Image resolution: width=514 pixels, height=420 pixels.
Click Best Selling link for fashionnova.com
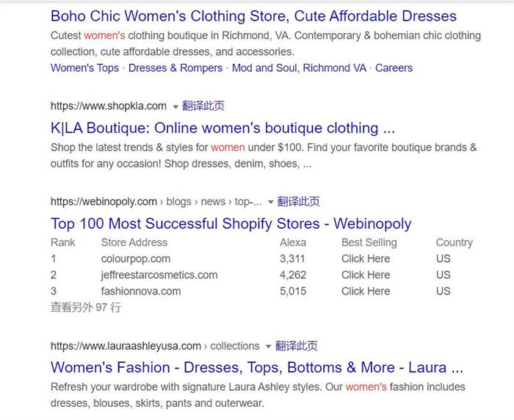point(365,291)
